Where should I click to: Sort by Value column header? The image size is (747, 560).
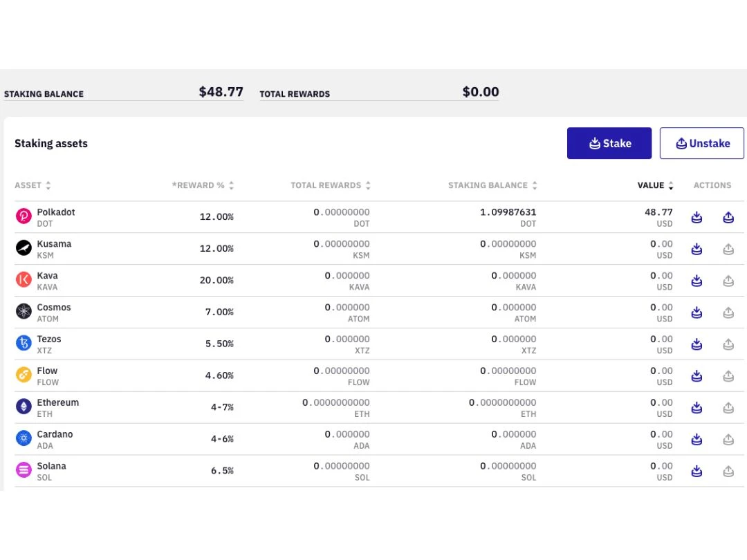point(656,185)
